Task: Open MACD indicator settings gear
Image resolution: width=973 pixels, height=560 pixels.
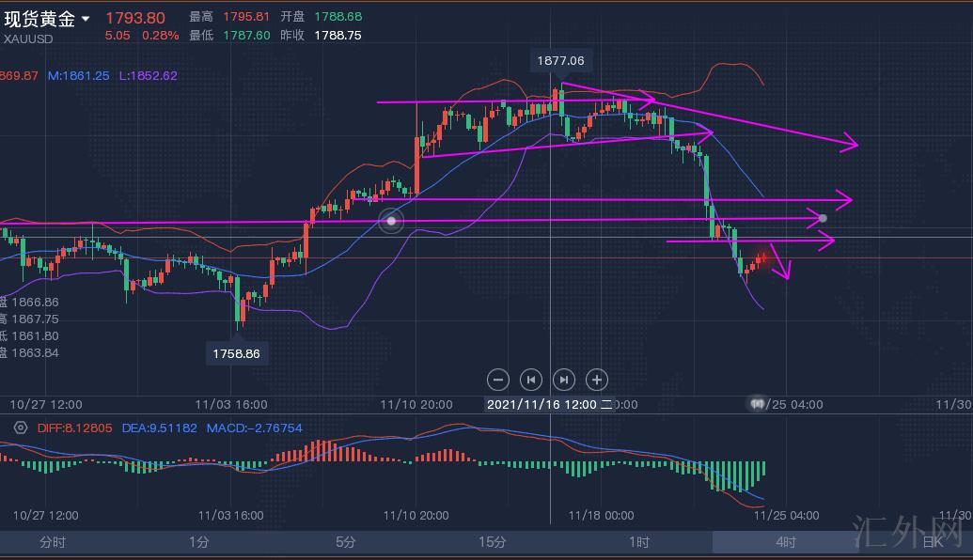Action: pyautogui.click(x=21, y=428)
